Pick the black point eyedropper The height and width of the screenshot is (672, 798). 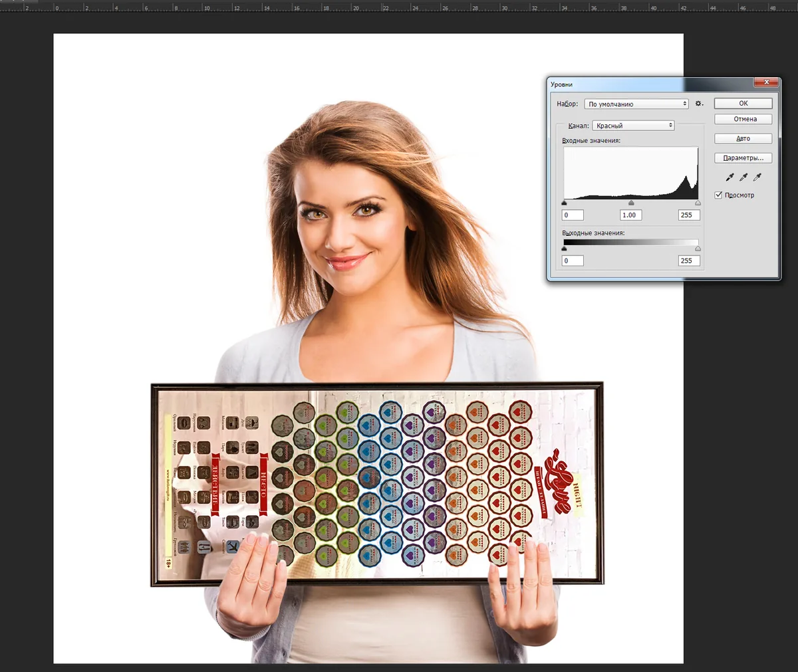pos(730,177)
